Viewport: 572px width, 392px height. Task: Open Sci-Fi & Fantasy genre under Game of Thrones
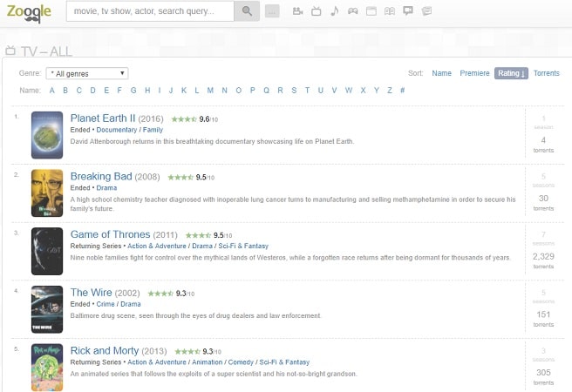click(243, 246)
